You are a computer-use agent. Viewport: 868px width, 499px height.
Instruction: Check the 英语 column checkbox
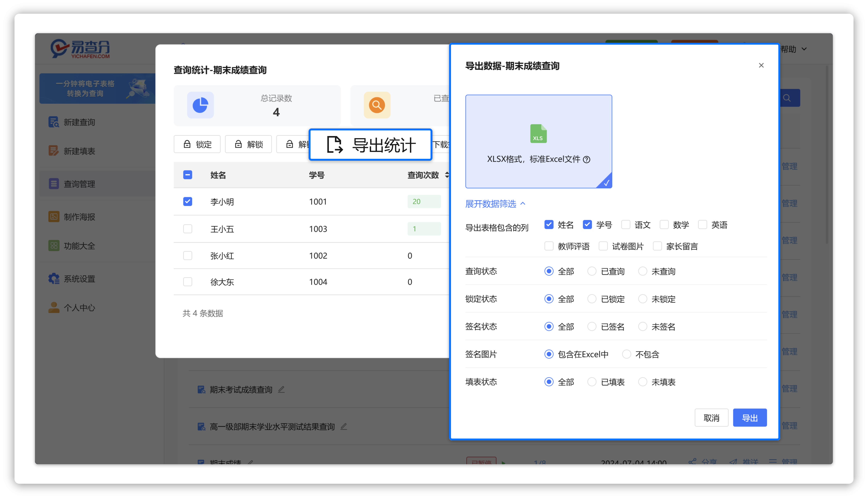pyautogui.click(x=702, y=225)
